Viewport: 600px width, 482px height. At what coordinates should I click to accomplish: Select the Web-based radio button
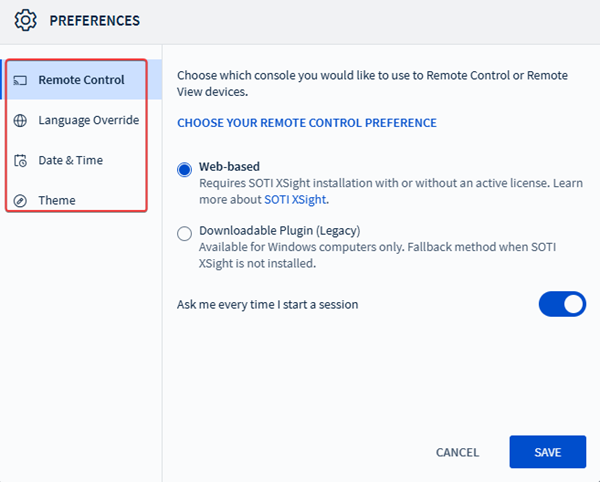click(184, 169)
